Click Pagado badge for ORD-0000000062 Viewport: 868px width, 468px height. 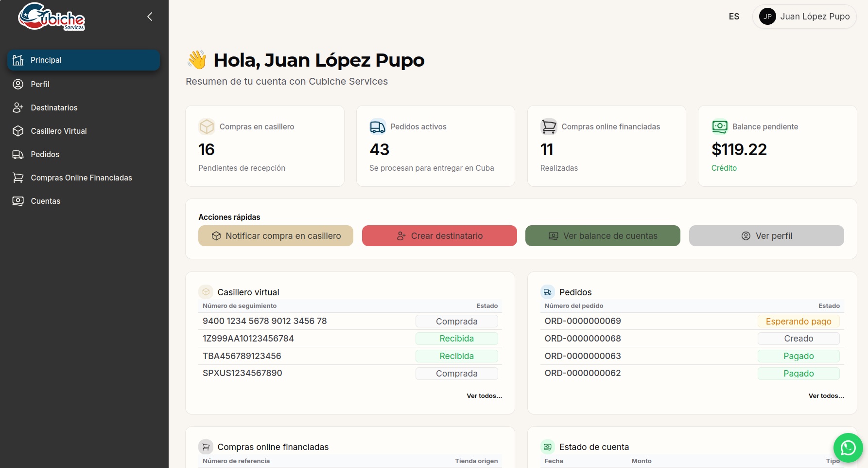[799, 374]
